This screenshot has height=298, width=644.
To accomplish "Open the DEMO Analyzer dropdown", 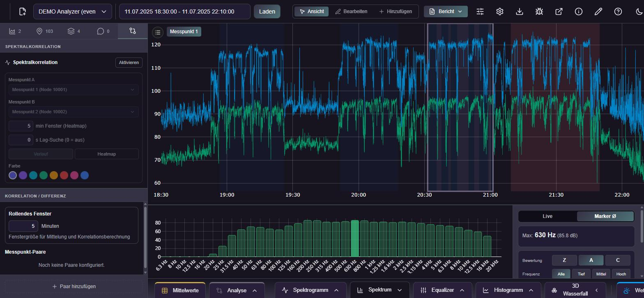I will (72, 11).
